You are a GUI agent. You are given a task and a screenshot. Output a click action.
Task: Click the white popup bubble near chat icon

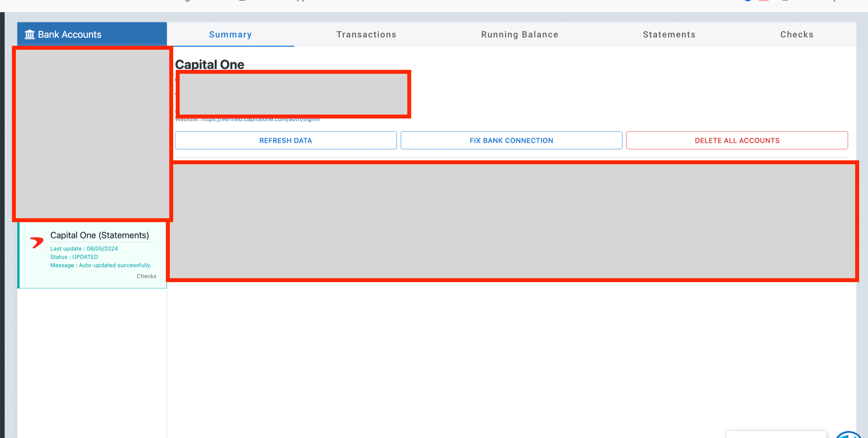[x=776, y=434]
